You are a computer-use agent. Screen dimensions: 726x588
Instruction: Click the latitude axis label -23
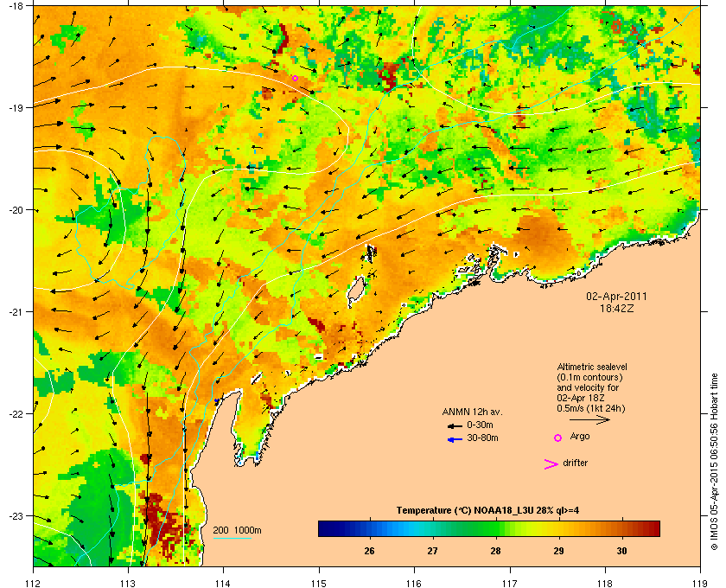(16, 515)
